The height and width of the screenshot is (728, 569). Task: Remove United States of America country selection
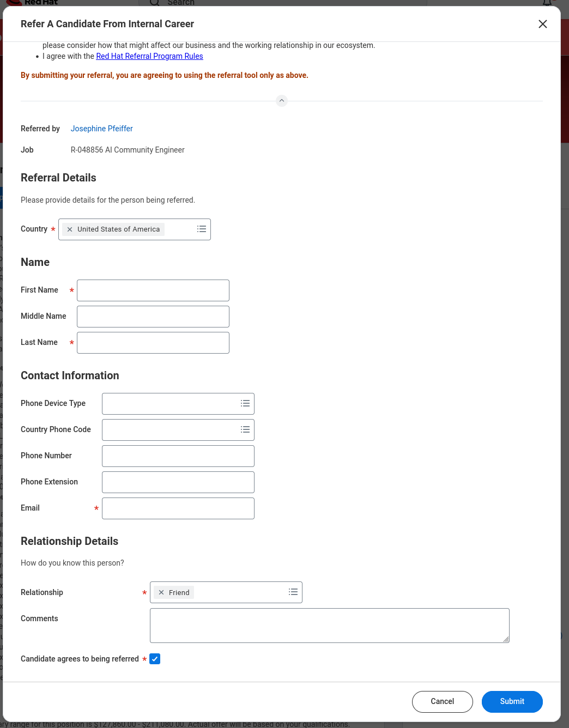[70, 229]
